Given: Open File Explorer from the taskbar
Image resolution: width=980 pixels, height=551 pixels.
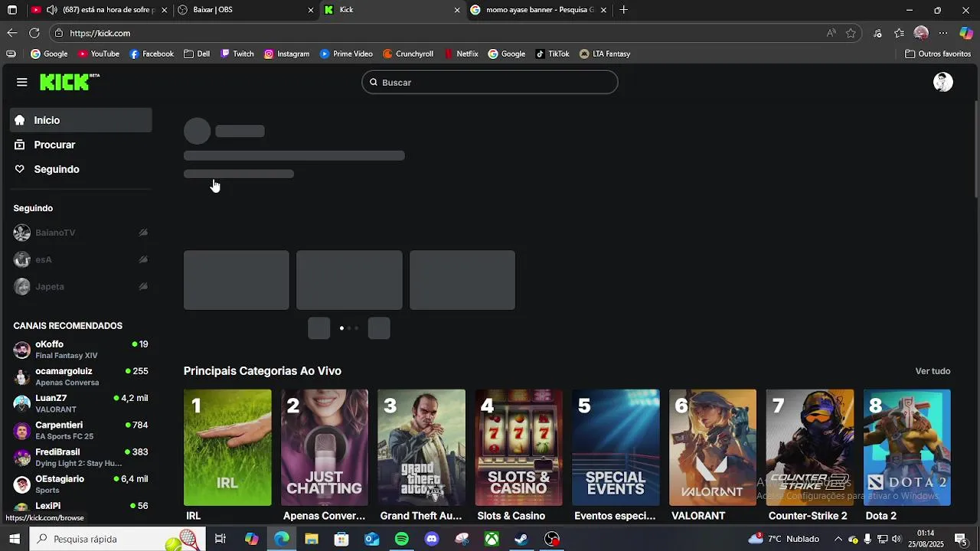Looking at the screenshot, I should point(312,539).
